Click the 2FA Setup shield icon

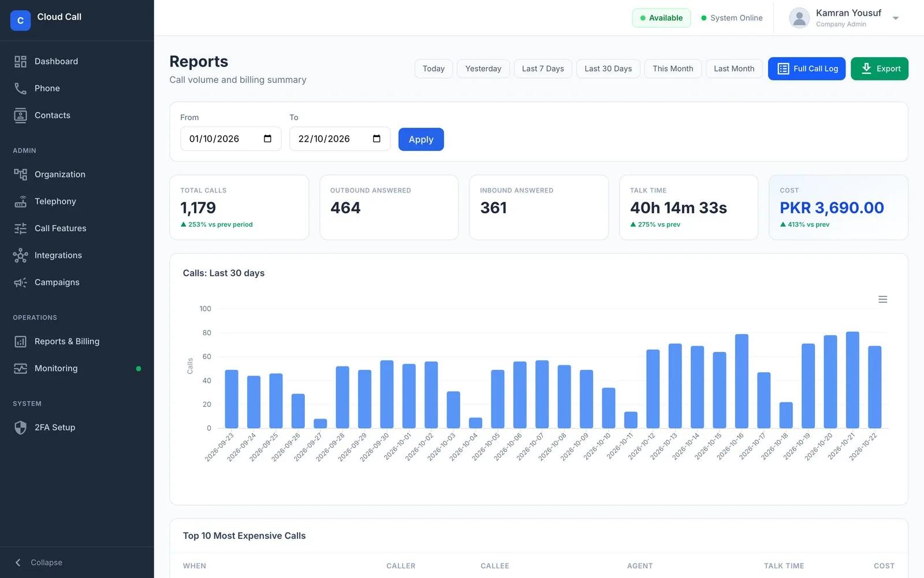point(20,428)
